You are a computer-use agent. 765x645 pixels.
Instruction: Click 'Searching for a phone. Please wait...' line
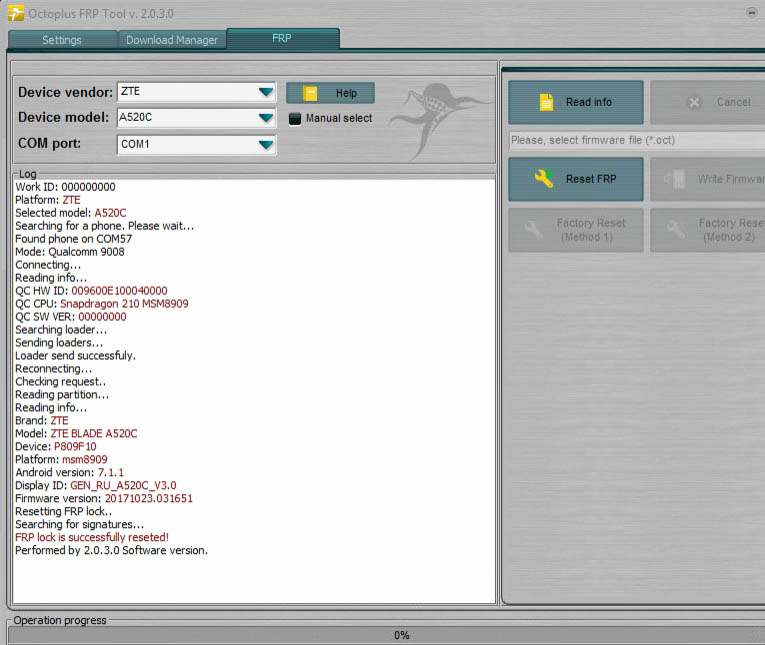[x=104, y=226]
